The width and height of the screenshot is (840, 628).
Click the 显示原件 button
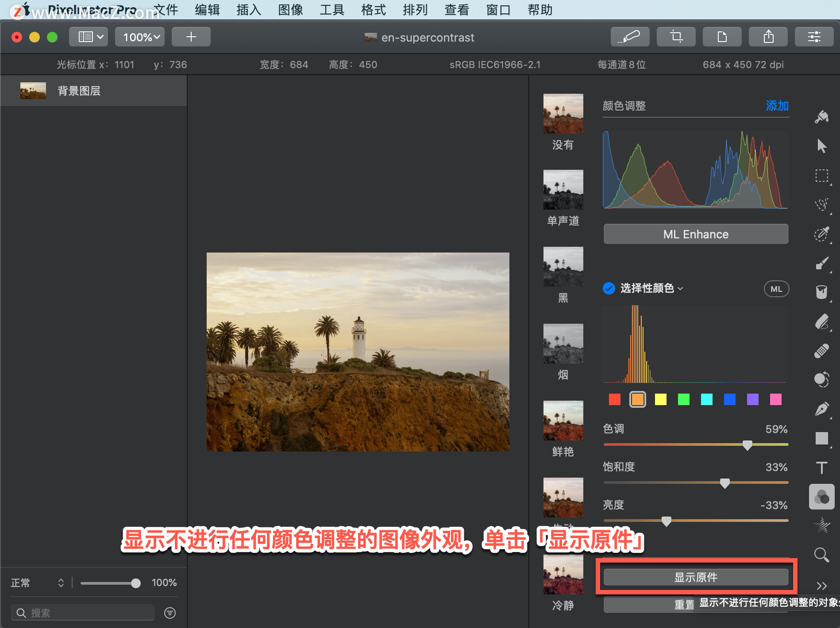(x=696, y=577)
